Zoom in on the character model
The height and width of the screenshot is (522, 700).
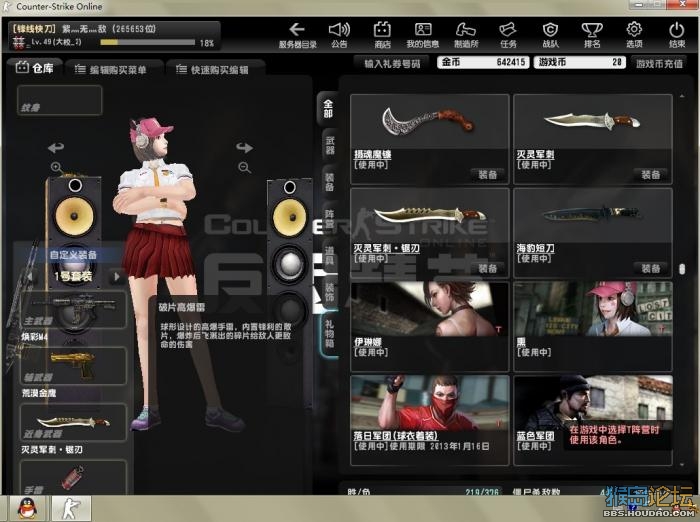(56, 167)
